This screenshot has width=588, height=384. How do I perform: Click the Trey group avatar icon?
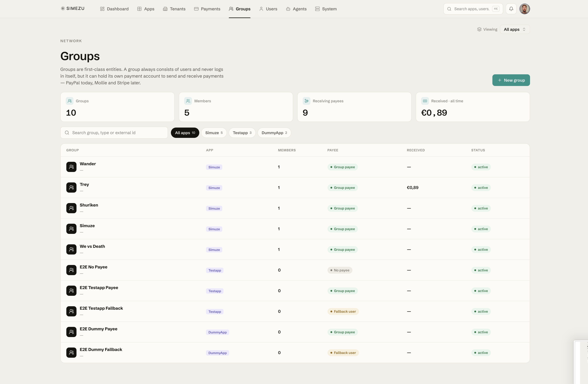tap(71, 187)
